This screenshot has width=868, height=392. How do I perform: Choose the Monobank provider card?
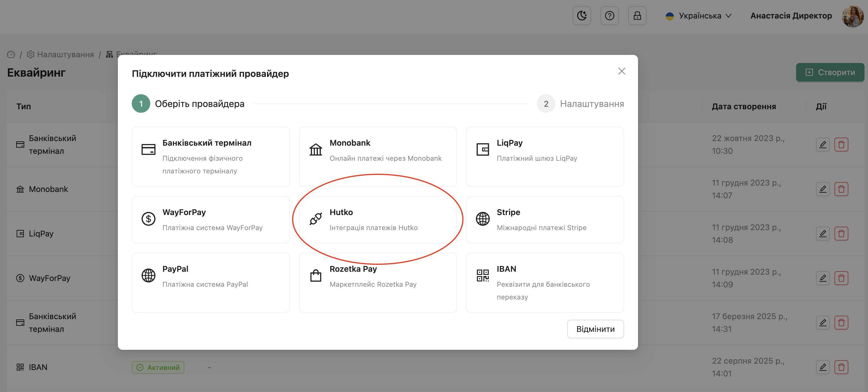377,156
